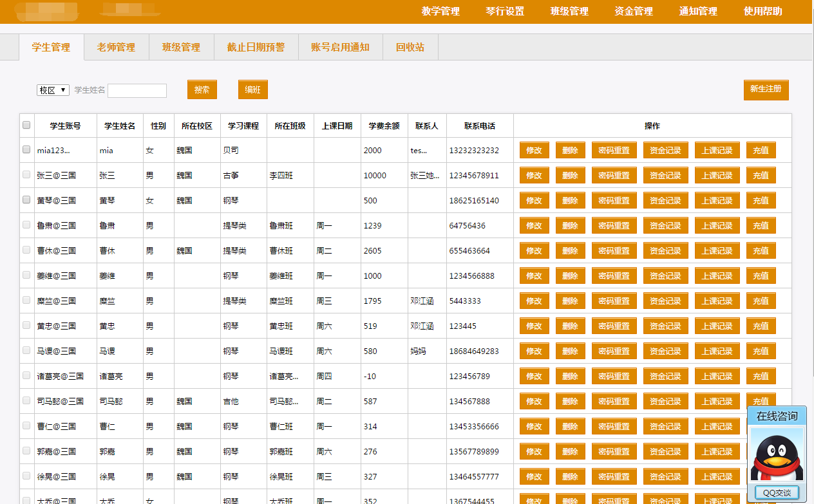The height and width of the screenshot is (504, 814).
Task: Open the 账号启用通知 tab
Action: tap(340, 47)
